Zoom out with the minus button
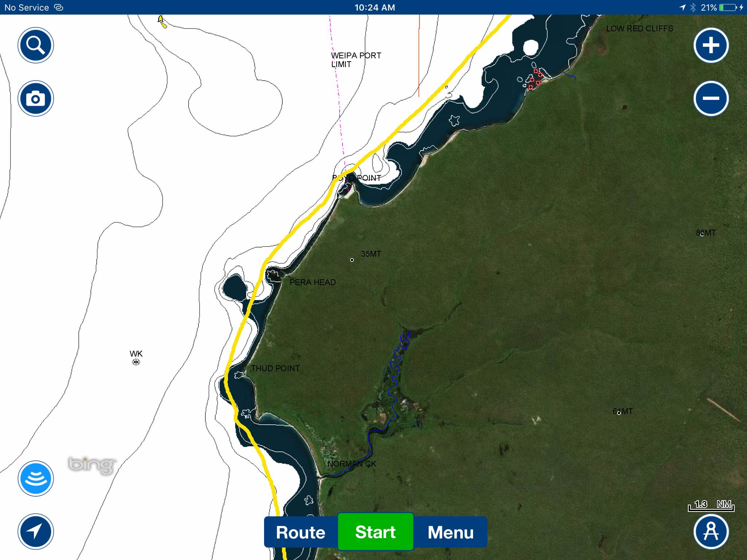This screenshot has height=560, width=747. pos(711,98)
